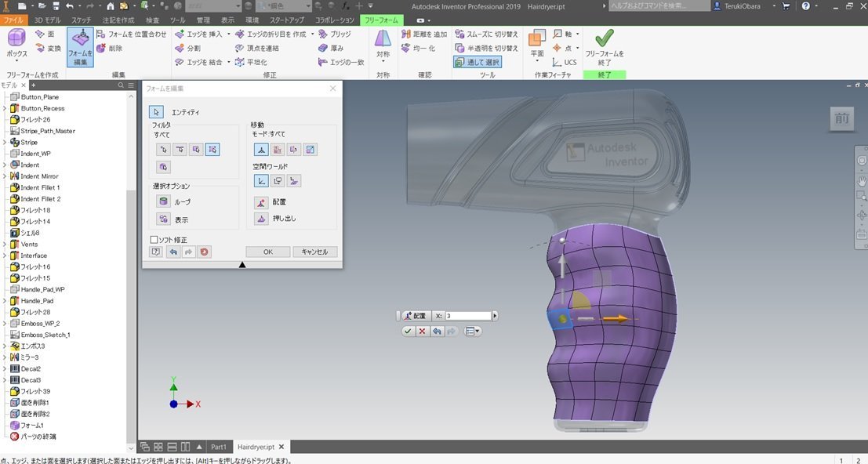The width and height of the screenshot is (868, 464).
Task: Click フォームを位置合わせ align form tool
Action: pos(131,34)
